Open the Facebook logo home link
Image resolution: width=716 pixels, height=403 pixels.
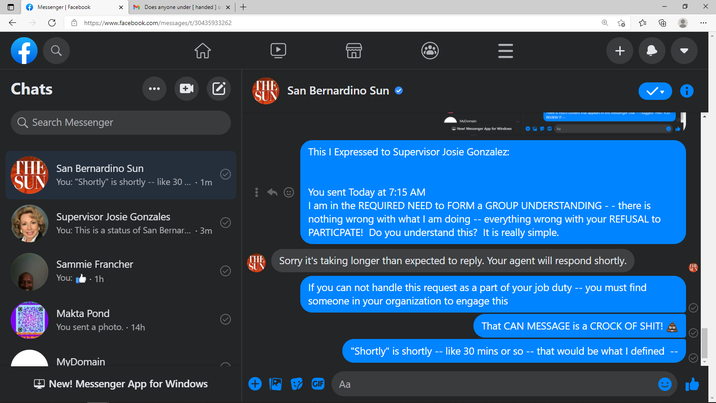(x=24, y=51)
